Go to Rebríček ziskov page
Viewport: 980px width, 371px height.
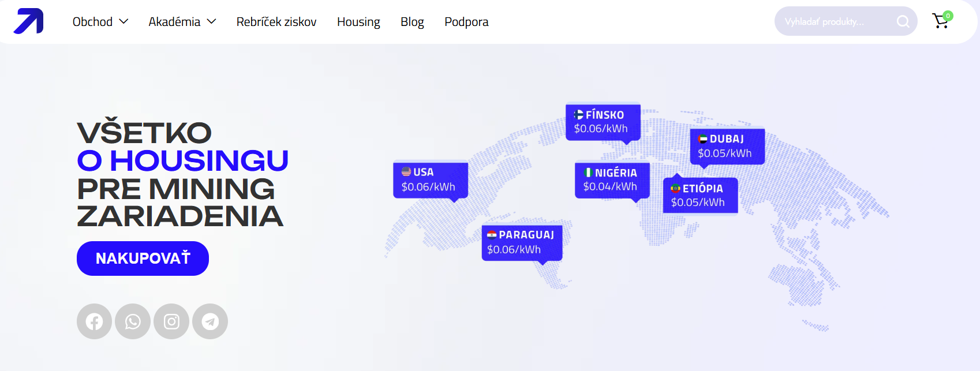point(276,22)
